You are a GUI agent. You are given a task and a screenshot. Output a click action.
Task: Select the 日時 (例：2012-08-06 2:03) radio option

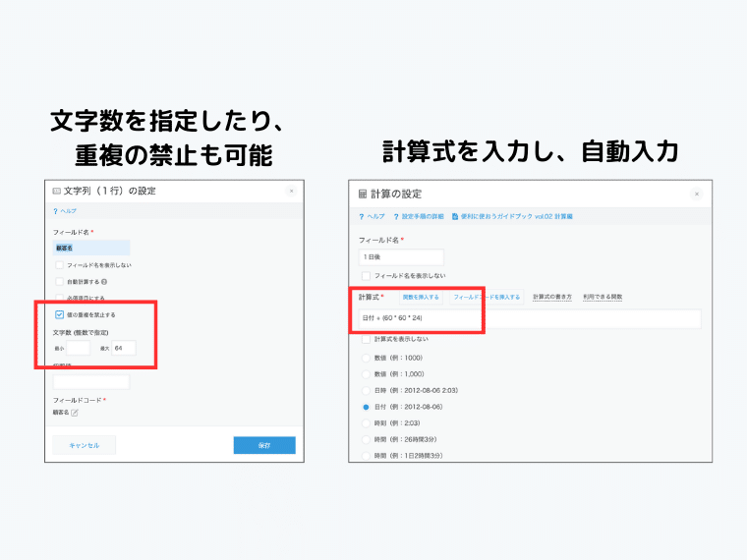point(367,390)
